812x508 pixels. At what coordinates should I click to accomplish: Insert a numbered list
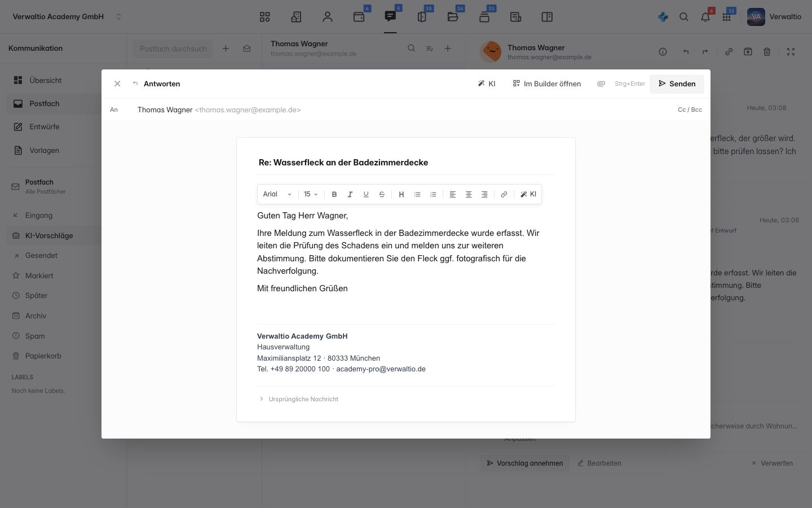433,194
